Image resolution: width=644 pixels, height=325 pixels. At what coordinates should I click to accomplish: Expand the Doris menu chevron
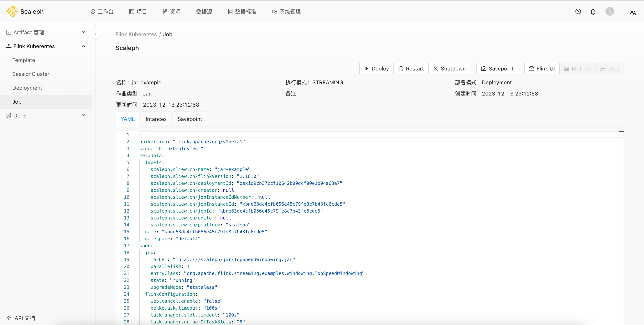[84, 116]
